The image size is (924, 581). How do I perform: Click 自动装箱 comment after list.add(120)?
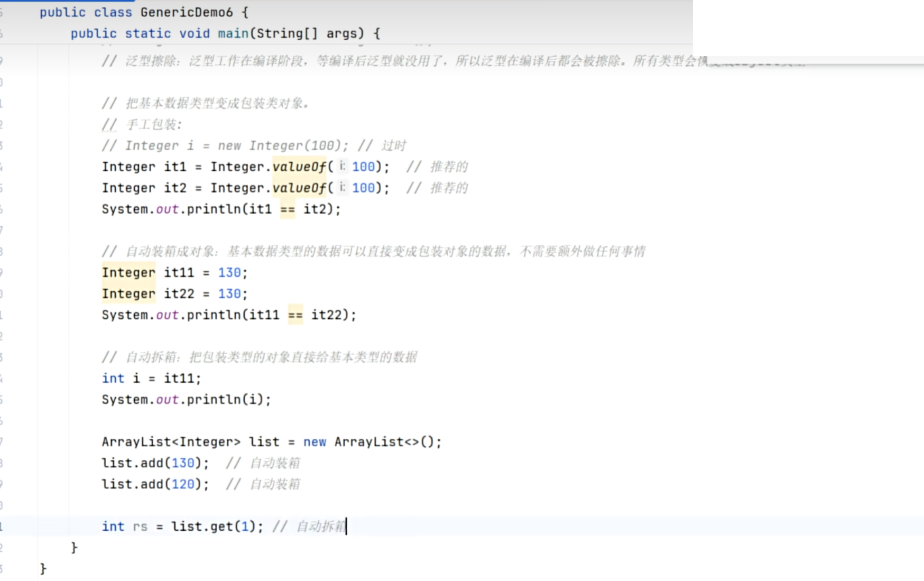(x=263, y=484)
